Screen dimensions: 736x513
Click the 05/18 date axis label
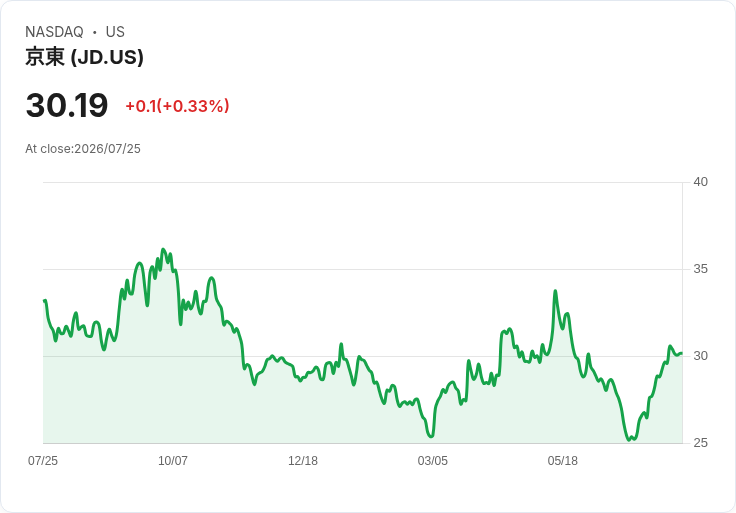[562, 461]
